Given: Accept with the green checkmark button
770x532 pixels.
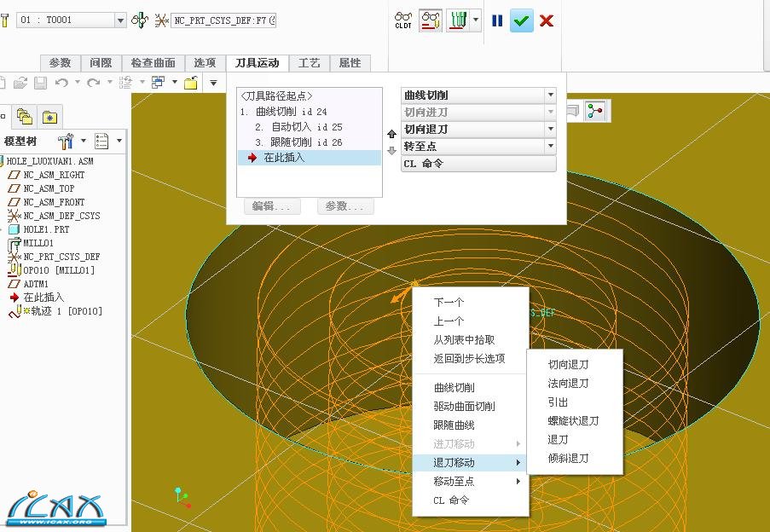Looking at the screenshot, I should point(521,20).
